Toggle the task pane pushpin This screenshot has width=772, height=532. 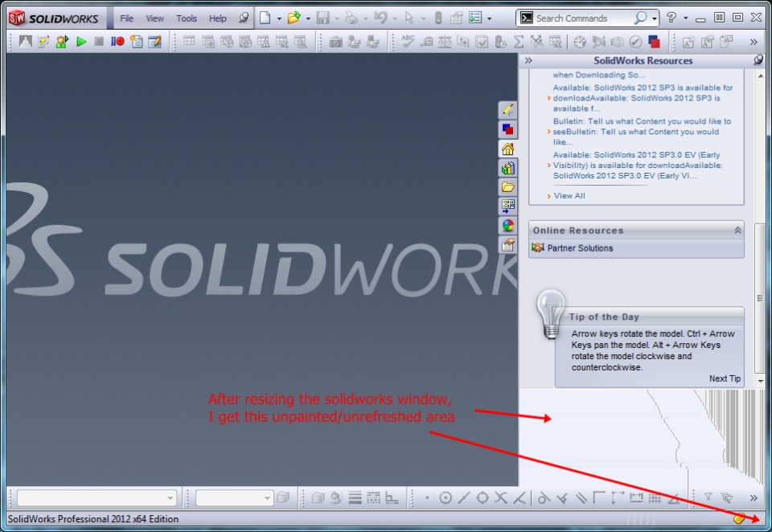[758, 60]
